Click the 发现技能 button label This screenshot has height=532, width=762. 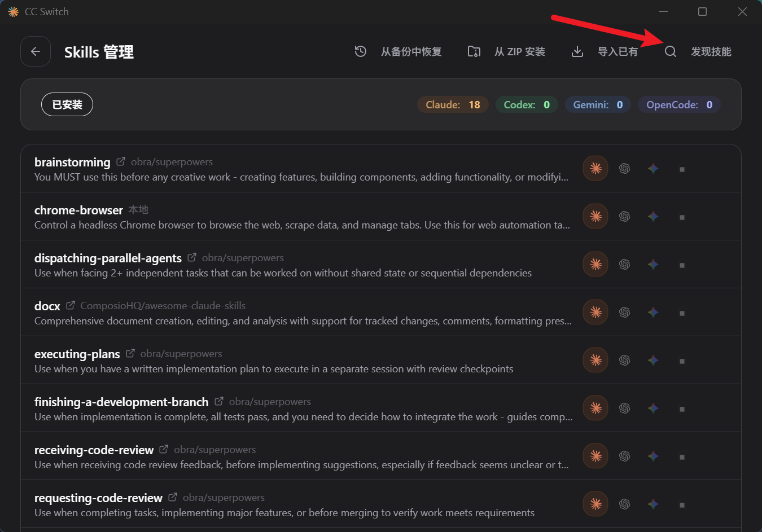click(711, 51)
